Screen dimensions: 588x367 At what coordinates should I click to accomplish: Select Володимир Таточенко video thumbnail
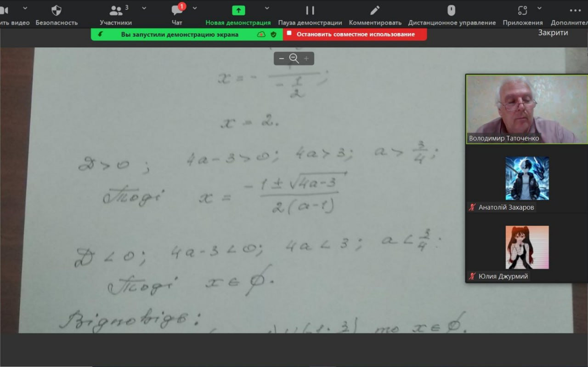pos(527,109)
